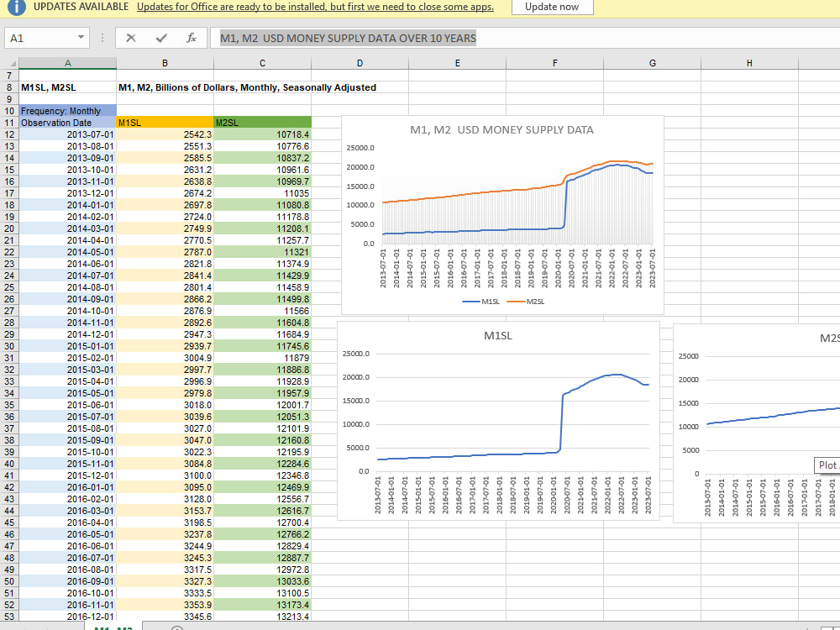Click the 25000.0 axis label in combined chart
Screen dimensions: 840x630
pyautogui.click(x=360, y=148)
